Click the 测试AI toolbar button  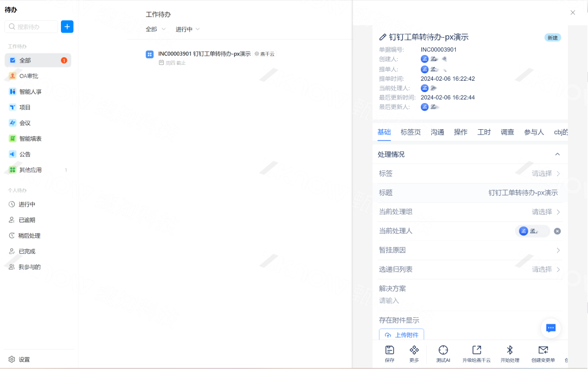pyautogui.click(x=443, y=354)
